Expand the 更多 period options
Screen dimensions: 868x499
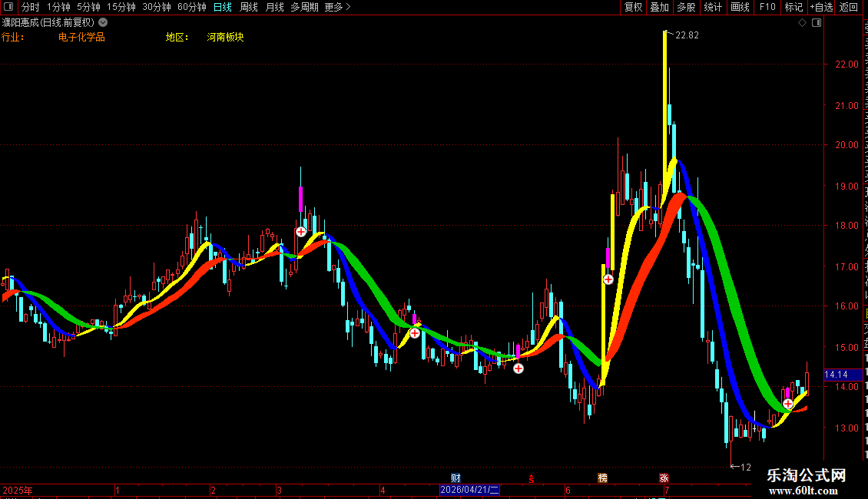coord(337,7)
